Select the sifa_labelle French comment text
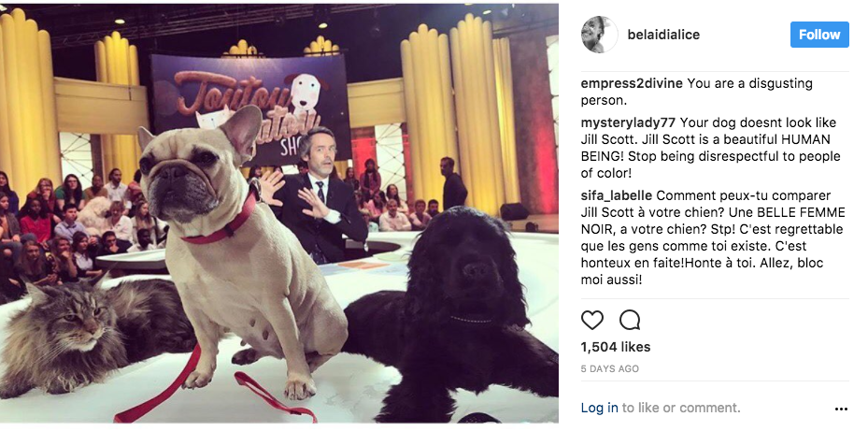 713,237
